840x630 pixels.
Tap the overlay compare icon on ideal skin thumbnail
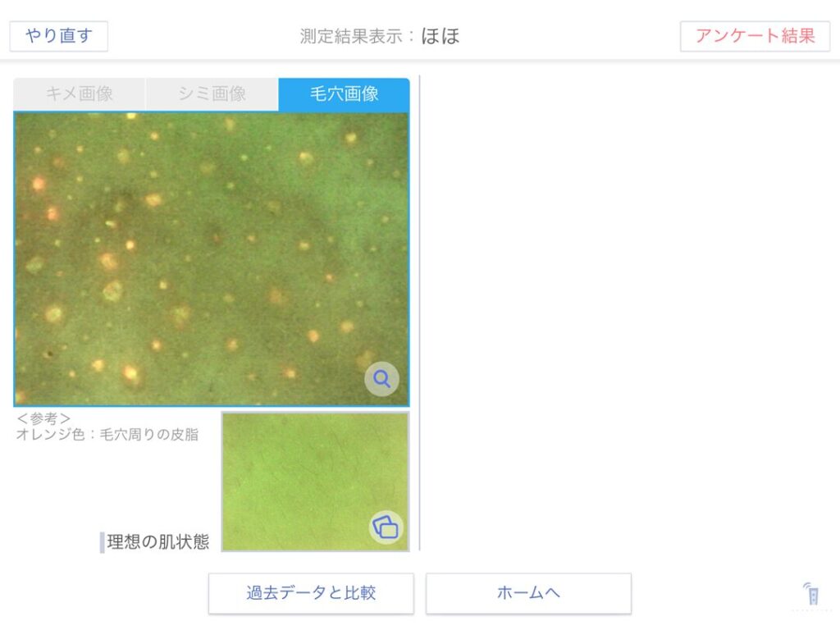point(386,527)
